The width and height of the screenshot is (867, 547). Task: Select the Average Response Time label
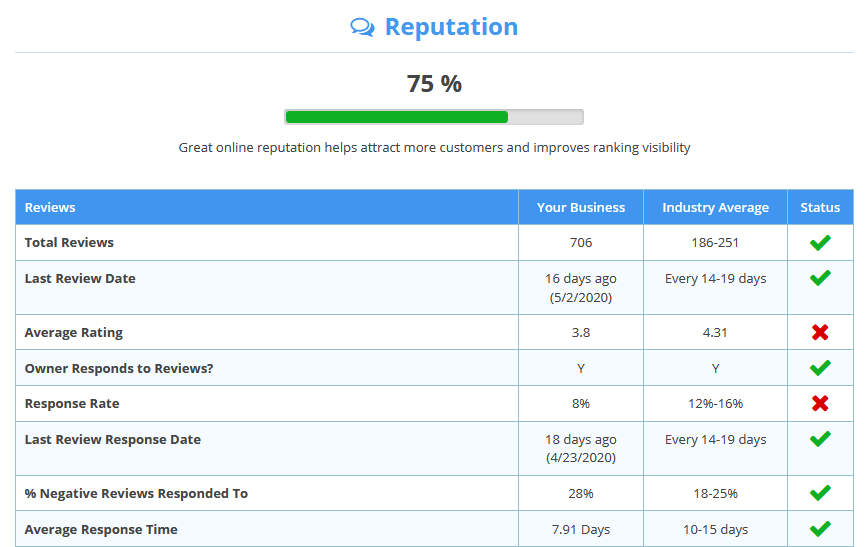coord(101,529)
